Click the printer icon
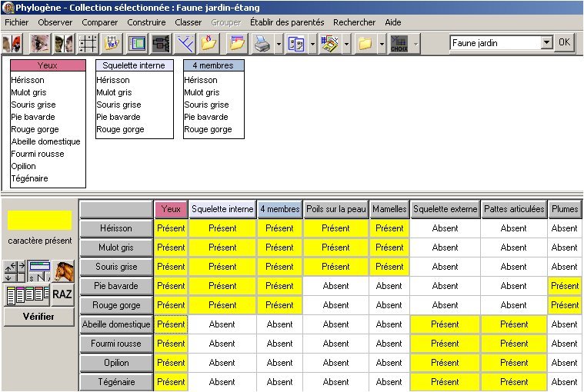Image resolution: width=584 pixels, height=392 pixels. [x=262, y=44]
